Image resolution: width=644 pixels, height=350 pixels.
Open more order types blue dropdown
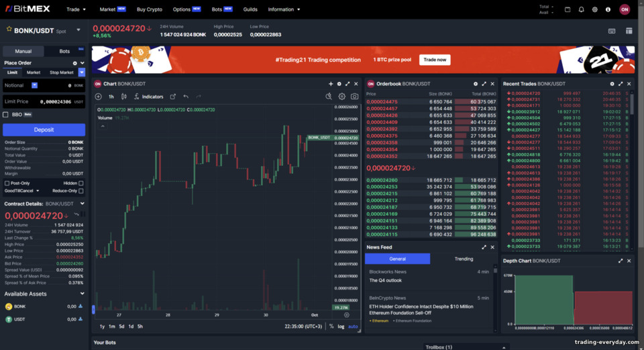pyautogui.click(x=82, y=73)
